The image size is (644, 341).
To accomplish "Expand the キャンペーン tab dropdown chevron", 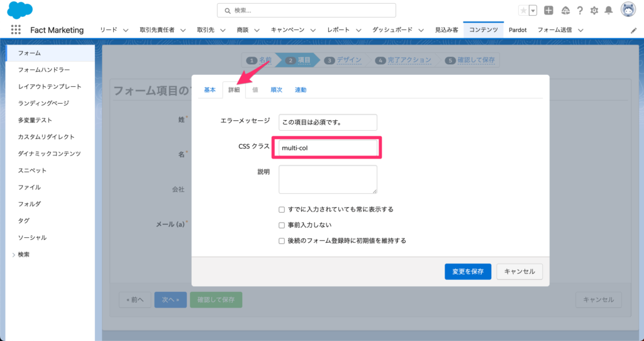I will [313, 30].
